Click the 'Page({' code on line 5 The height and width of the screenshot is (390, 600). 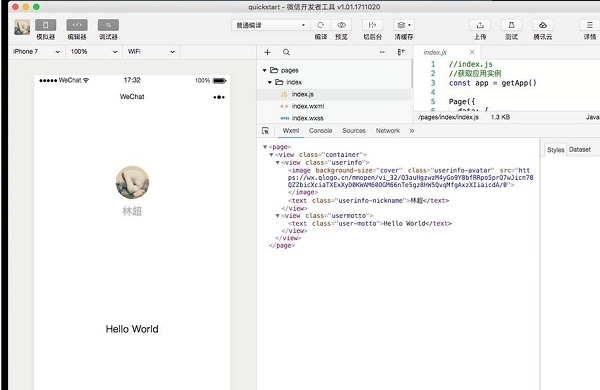pos(461,102)
